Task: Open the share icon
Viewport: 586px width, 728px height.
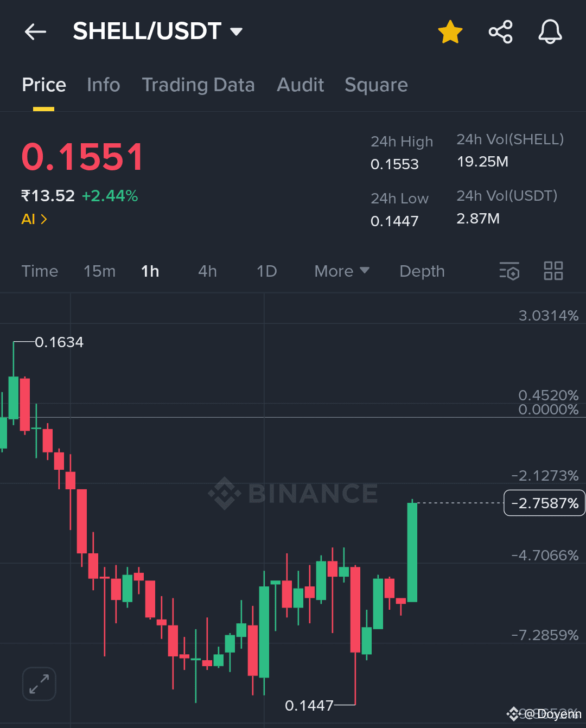Action: click(x=500, y=32)
